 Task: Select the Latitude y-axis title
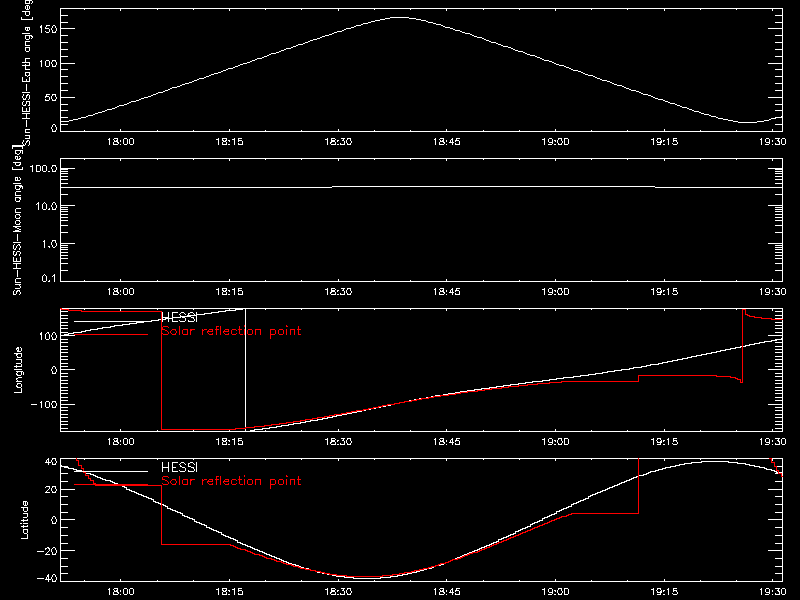click(24, 520)
